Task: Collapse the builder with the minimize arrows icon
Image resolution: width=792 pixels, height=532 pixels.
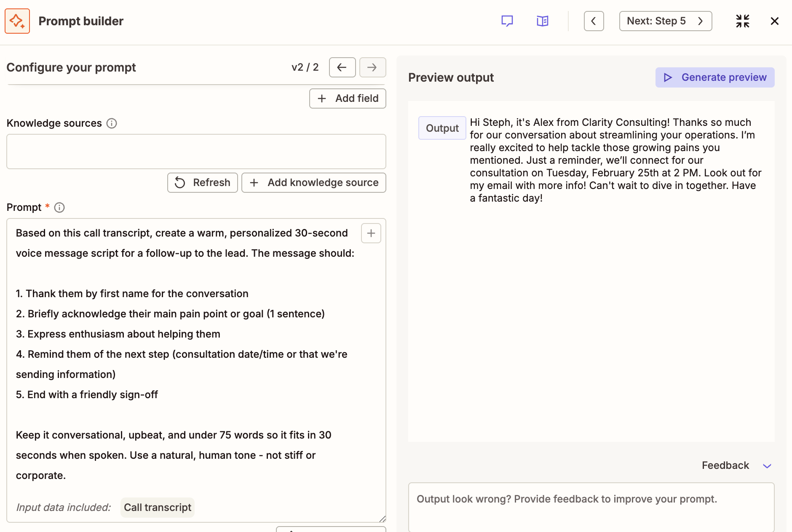Action: (x=743, y=21)
